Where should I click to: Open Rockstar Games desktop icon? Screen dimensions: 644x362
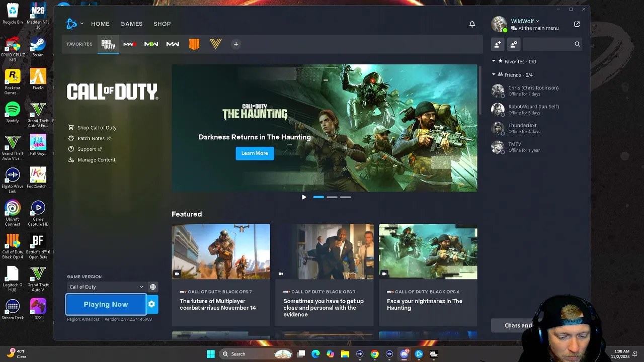click(x=13, y=82)
